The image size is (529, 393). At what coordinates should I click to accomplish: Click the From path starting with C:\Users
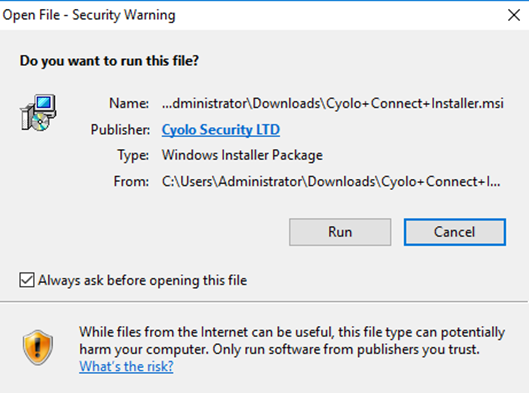tap(331, 182)
